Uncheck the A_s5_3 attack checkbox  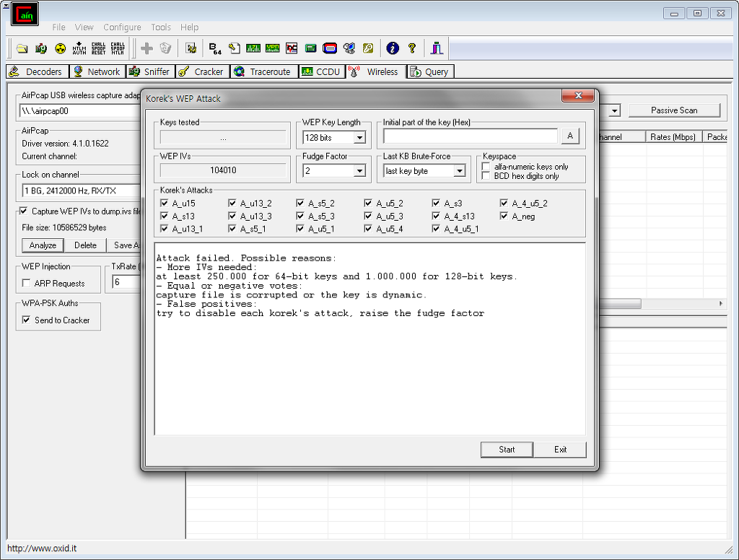300,216
